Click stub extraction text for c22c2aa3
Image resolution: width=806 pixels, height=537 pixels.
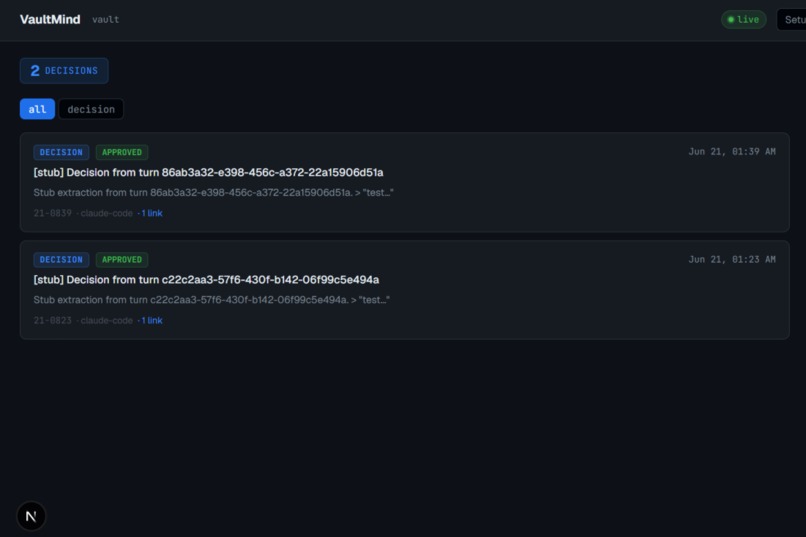(x=211, y=300)
